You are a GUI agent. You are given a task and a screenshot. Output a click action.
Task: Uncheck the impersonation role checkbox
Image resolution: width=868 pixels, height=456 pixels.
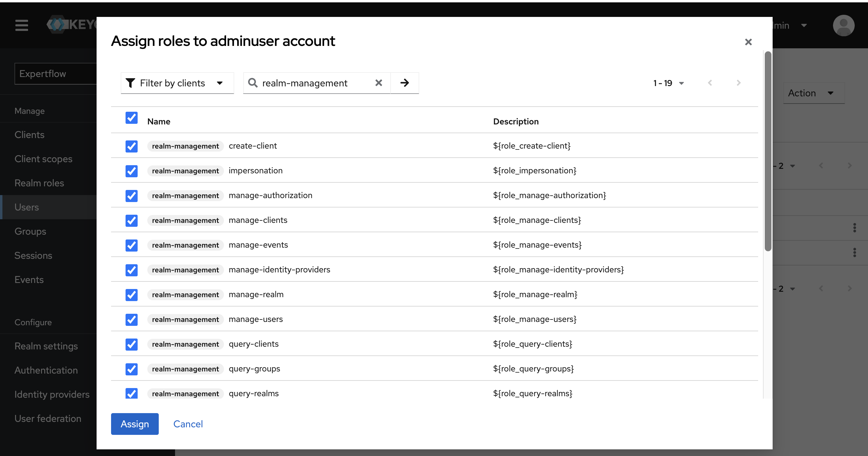click(x=131, y=171)
